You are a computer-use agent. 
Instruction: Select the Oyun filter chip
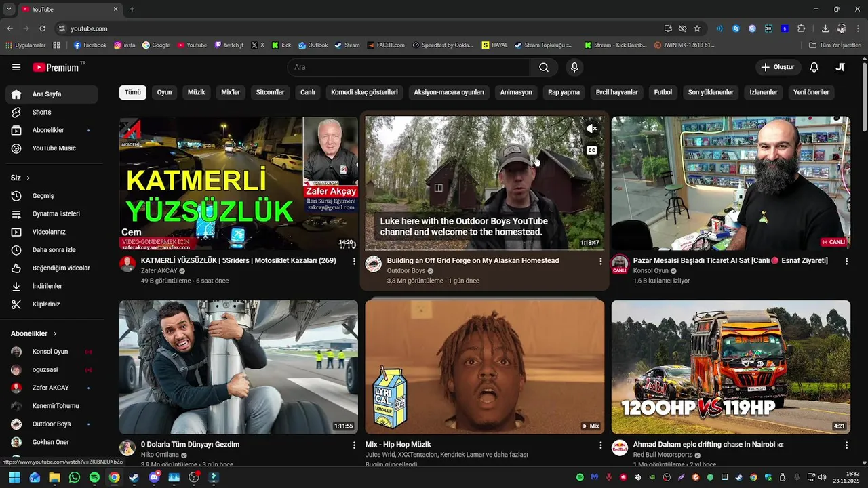tap(165, 92)
